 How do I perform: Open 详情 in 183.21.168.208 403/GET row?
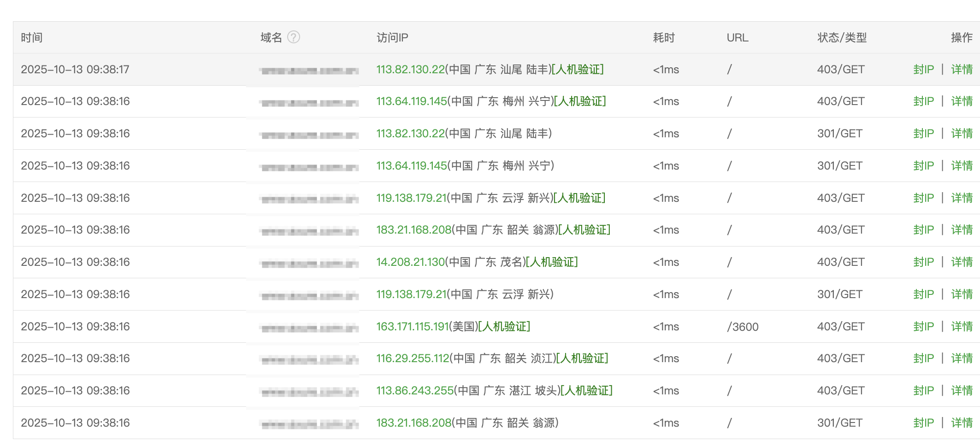point(962,230)
